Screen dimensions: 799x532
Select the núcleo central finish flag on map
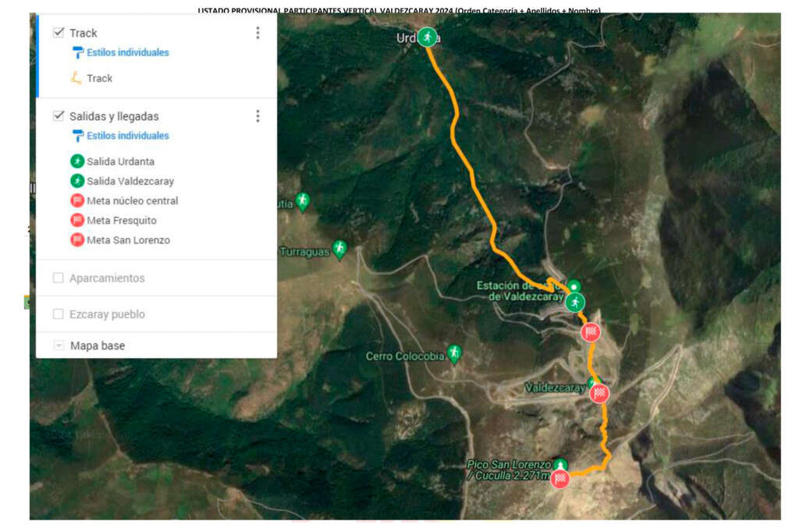click(591, 332)
